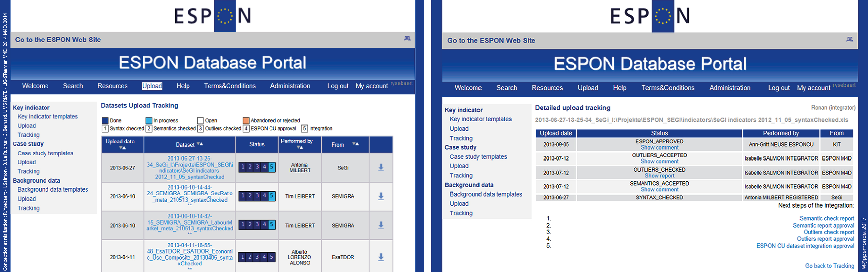Click download arrow for SexRatio SEMIGRA dataset
This screenshot has height=272, width=868.
(381, 196)
